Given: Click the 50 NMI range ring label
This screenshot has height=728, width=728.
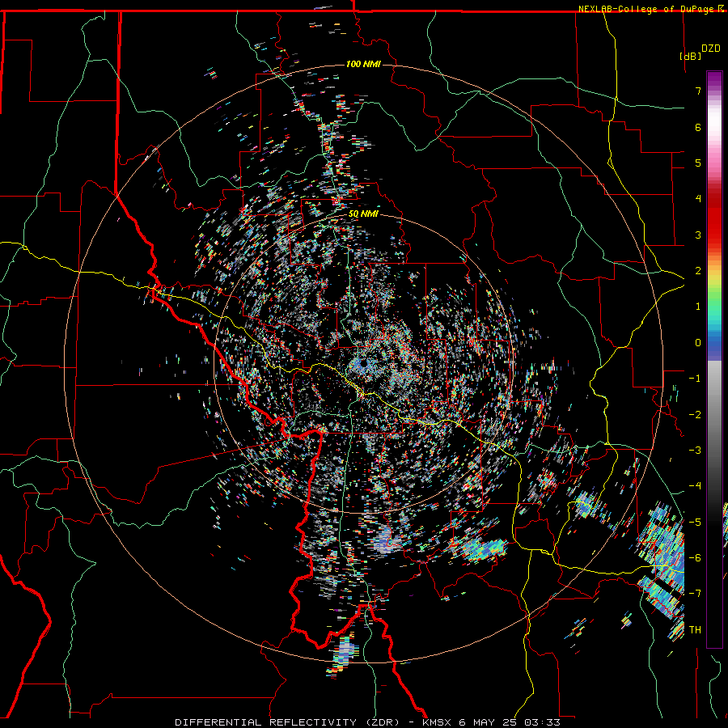Looking at the screenshot, I should point(363,214).
